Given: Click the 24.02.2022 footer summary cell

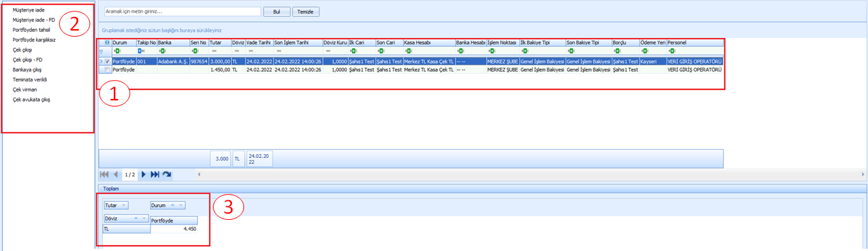Looking at the screenshot, I should point(259,159).
